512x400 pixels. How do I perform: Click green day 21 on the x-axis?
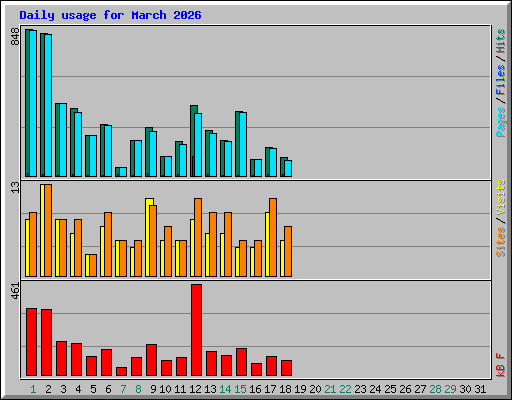coord(330,389)
